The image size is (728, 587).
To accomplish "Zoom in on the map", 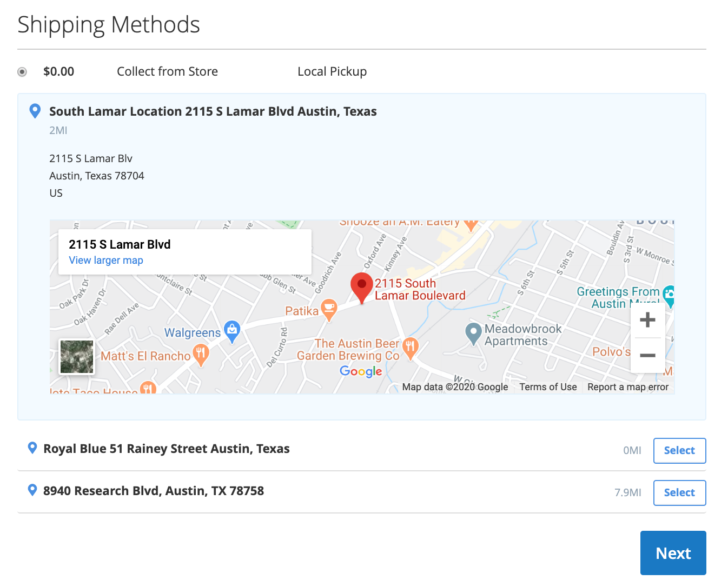I will (647, 320).
